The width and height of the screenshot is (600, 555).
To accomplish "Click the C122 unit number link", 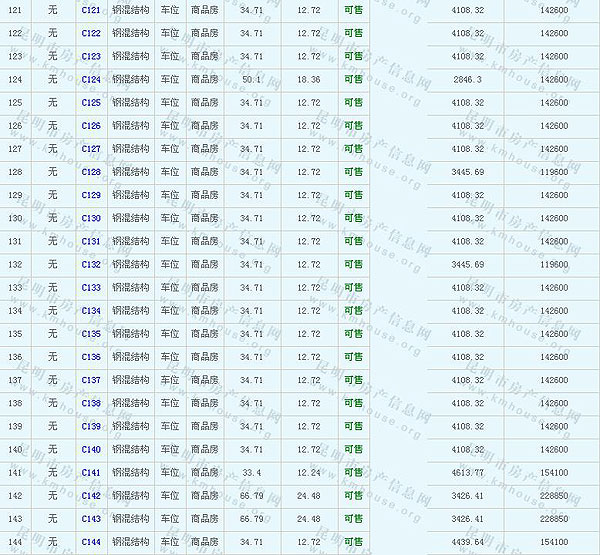I will click(91, 33).
